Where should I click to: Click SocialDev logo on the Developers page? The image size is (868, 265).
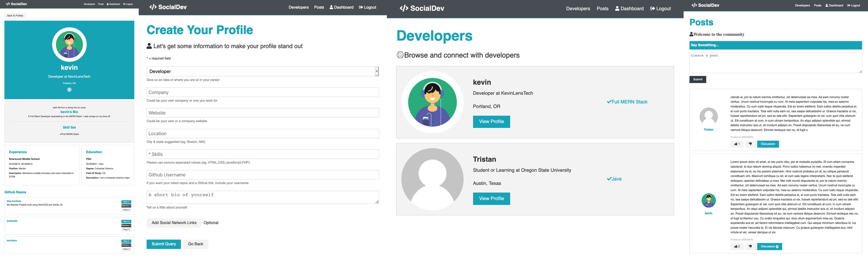click(422, 8)
